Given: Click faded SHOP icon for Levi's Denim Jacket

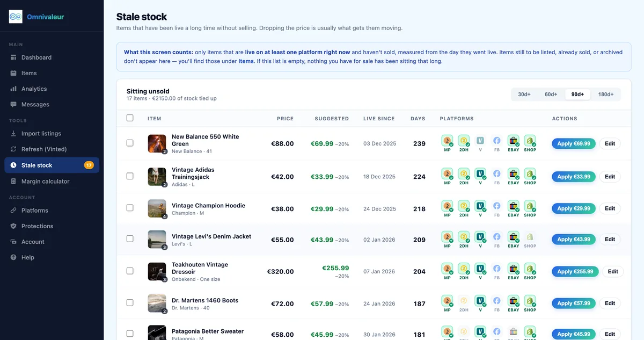Looking at the screenshot, I should (x=530, y=237).
